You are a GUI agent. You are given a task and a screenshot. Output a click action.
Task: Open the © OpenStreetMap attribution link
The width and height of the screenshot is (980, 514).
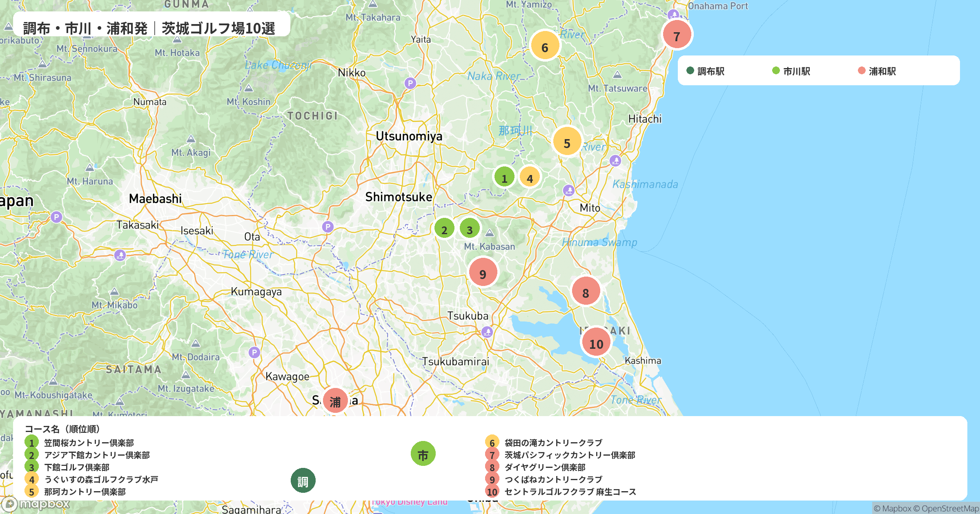(x=946, y=508)
